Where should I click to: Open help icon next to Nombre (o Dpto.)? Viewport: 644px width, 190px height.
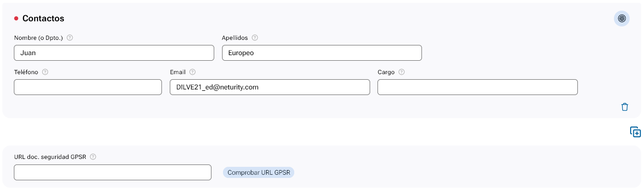click(x=70, y=38)
